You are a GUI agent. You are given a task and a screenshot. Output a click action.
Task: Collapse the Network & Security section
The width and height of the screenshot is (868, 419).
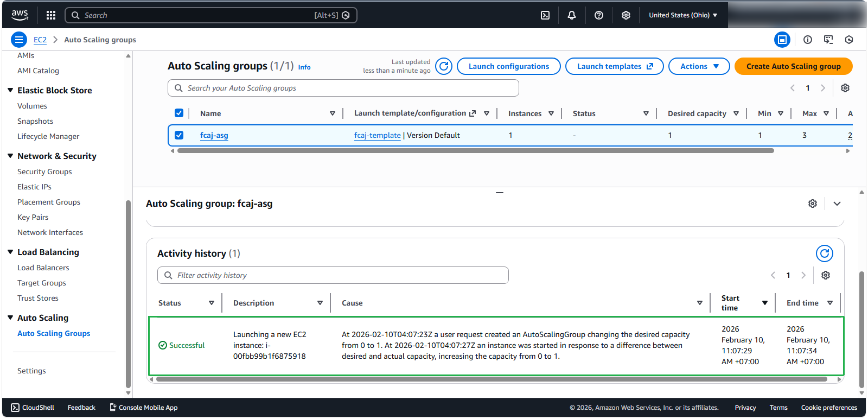[10, 156]
